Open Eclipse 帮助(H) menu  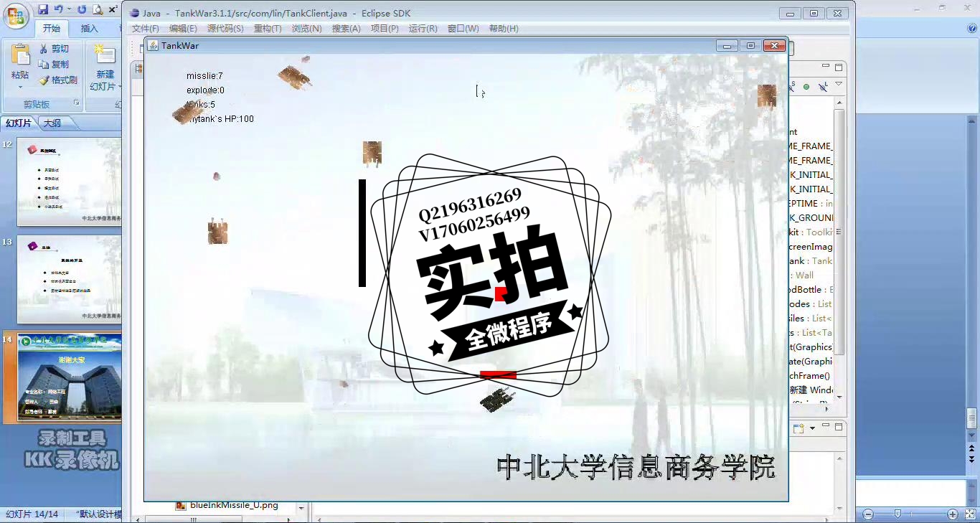[x=503, y=29]
